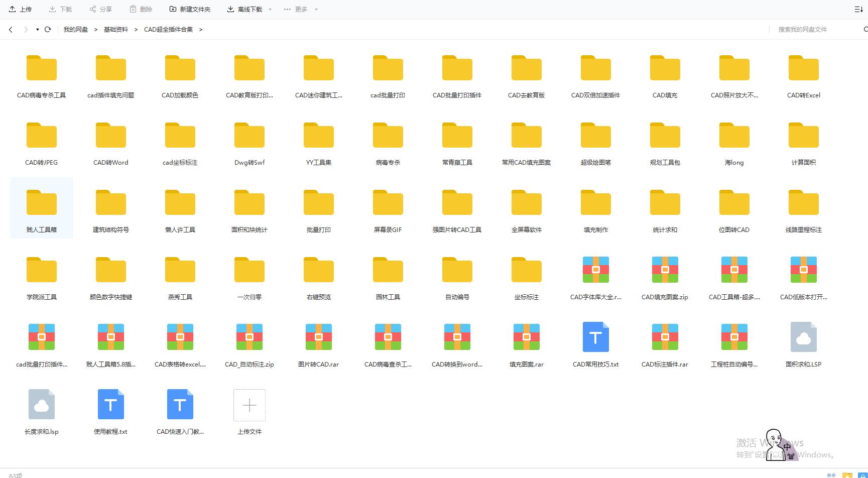Navigate to 基础资料 breadcrumb

[x=116, y=30]
